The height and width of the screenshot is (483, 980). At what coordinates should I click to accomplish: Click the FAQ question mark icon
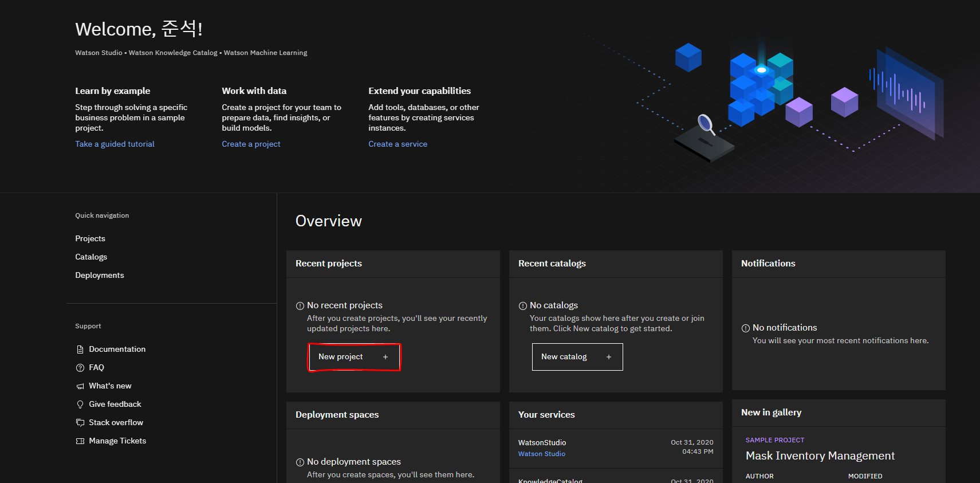(x=80, y=368)
